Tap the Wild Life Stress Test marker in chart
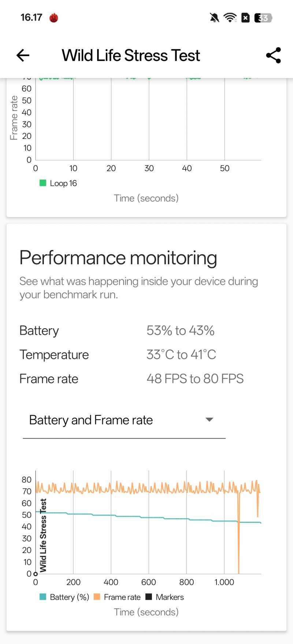The height and width of the screenshot is (644, 293). tap(43, 535)
